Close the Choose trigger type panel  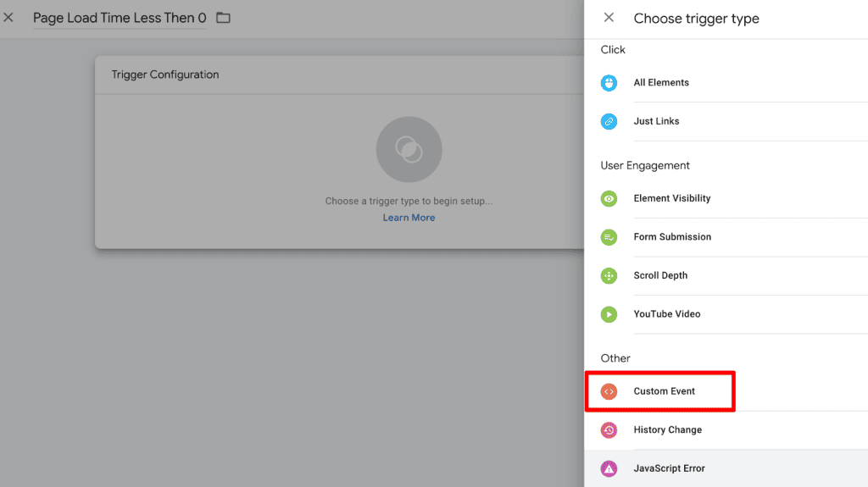pyautogui.click(x=609, y=18)
